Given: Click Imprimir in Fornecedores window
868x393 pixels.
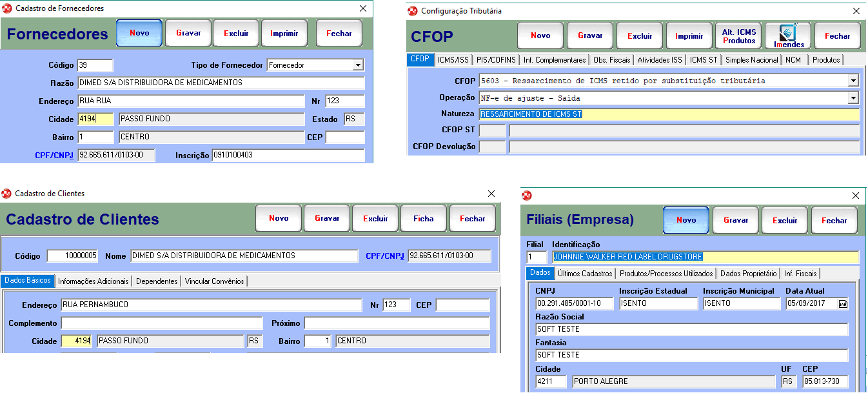Looking at the screenshot, I should pyautogui.click(x=284, y=33).
